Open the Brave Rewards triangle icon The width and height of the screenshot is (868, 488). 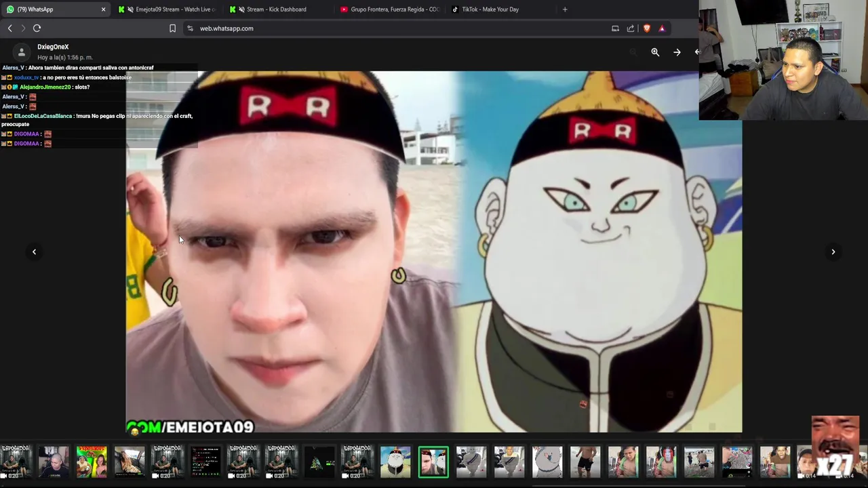662,28
